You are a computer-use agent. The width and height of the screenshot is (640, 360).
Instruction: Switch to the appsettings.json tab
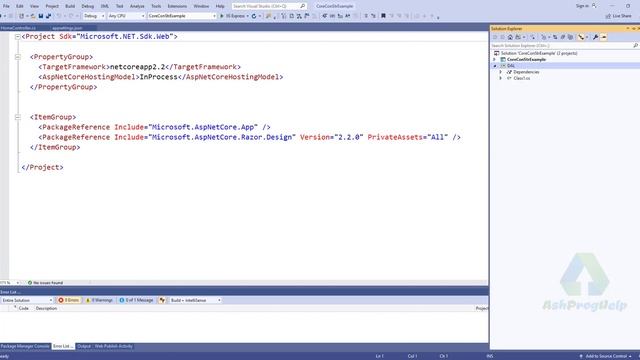point(67,28)
